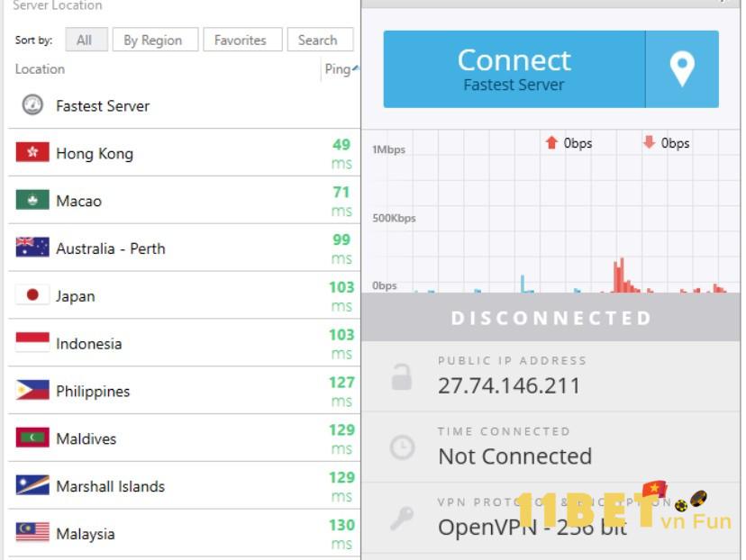Click the download speed arrow icon
This screenshot has height=560, width=746.
[649, 142]
